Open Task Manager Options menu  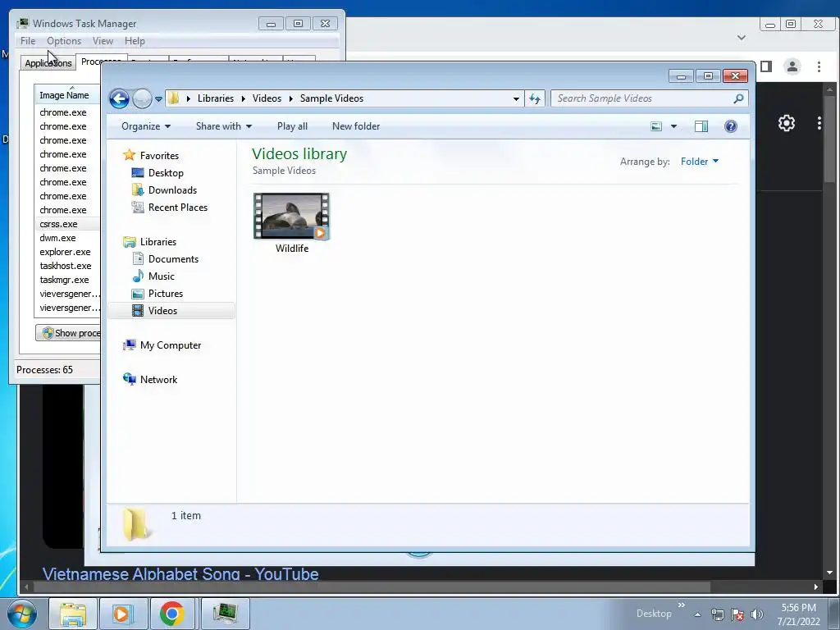(64, 41)
